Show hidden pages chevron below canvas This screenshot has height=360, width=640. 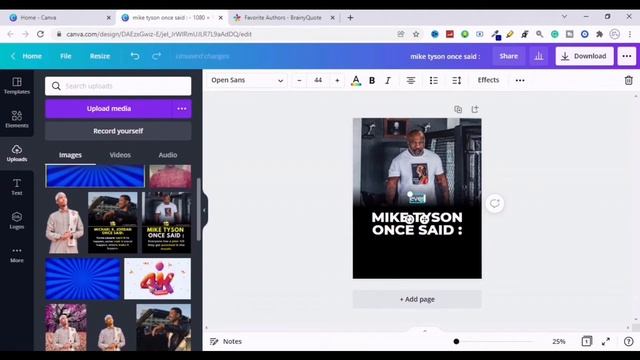tap(424, 331)
